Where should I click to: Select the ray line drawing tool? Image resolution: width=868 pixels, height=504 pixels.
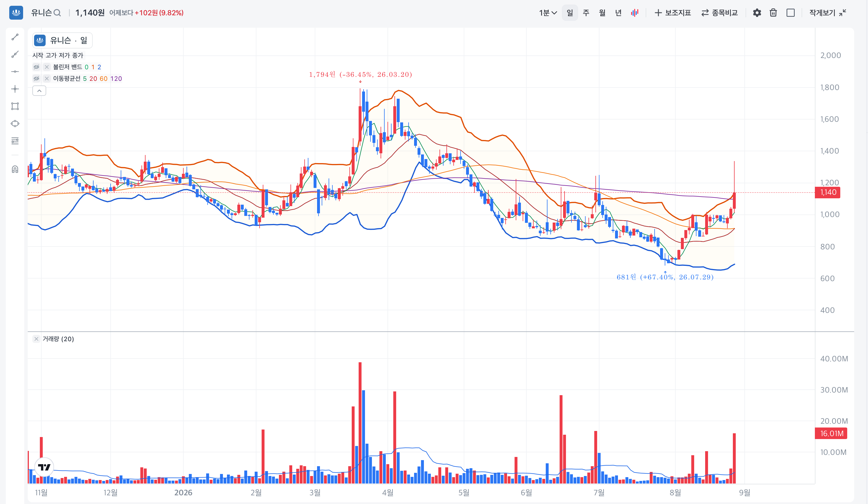(x=15, y=54)
